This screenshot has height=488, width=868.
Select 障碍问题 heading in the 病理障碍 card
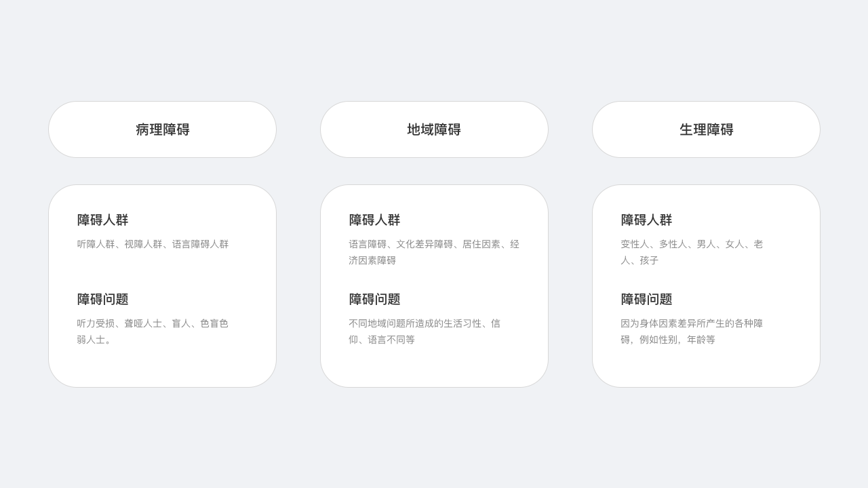pos(102,300)
